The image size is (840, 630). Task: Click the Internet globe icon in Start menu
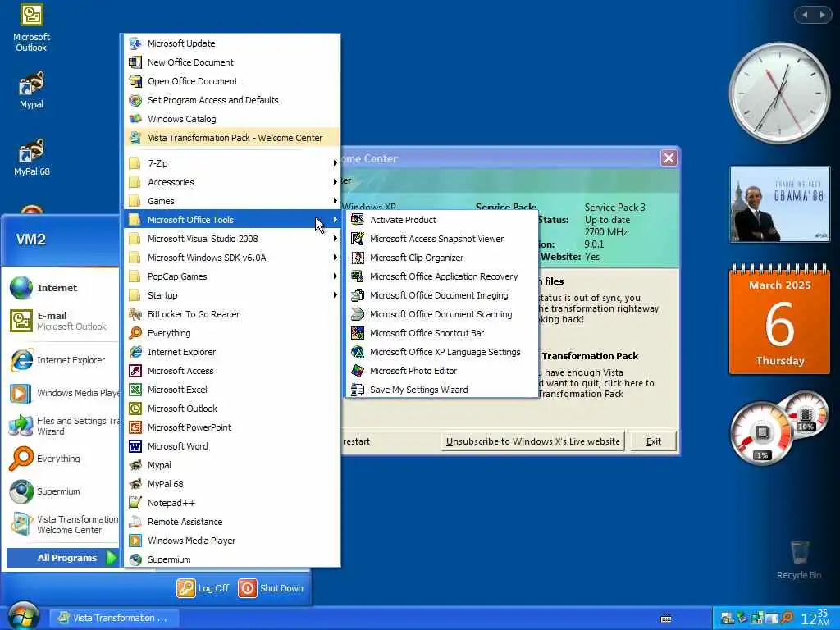point(21,288)
